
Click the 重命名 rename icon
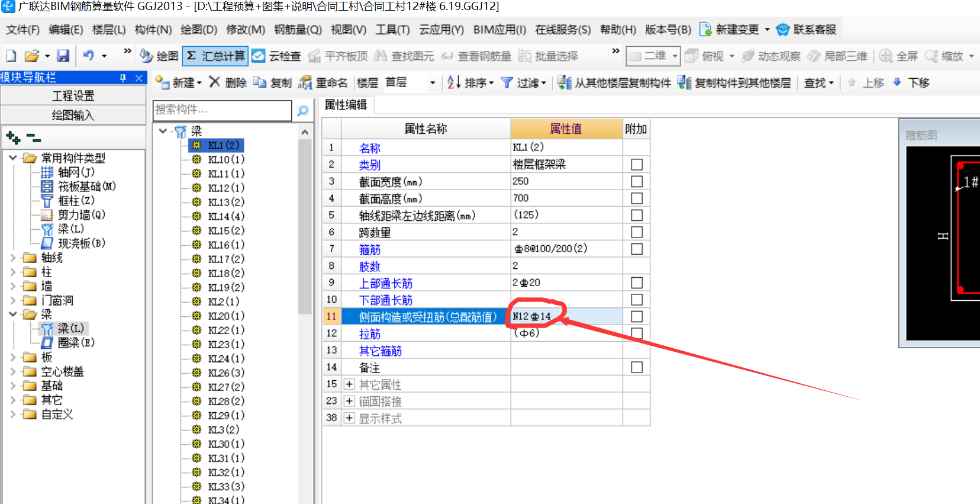305,82
